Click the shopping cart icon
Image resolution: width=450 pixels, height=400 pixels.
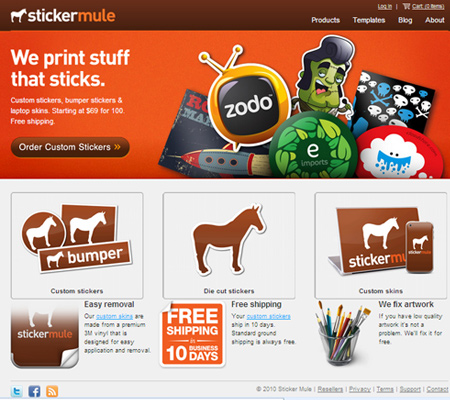[406, 6]
